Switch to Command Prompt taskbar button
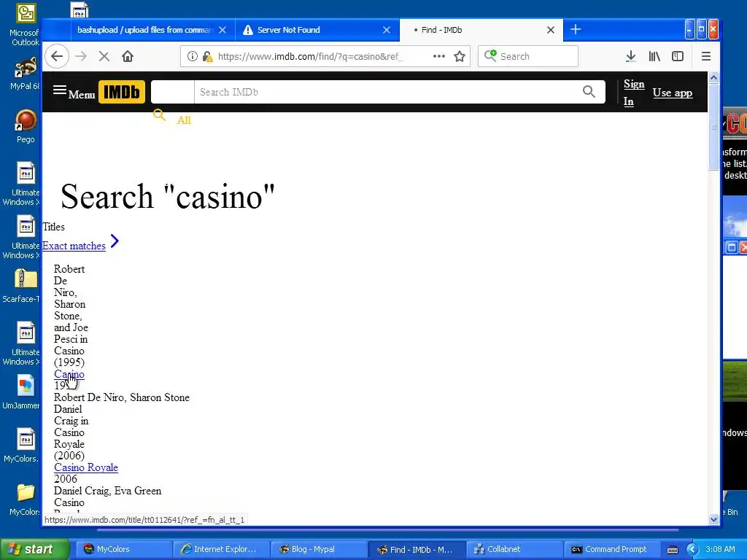 point(611,549)
